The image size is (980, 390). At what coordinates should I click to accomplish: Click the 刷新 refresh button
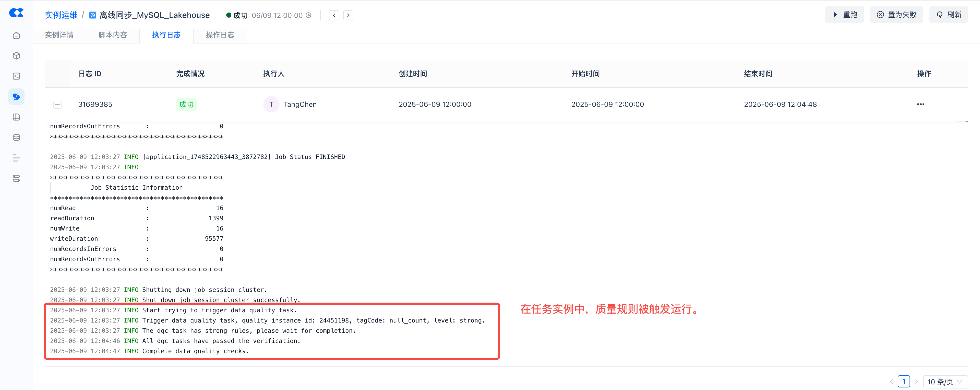[948, 15]
